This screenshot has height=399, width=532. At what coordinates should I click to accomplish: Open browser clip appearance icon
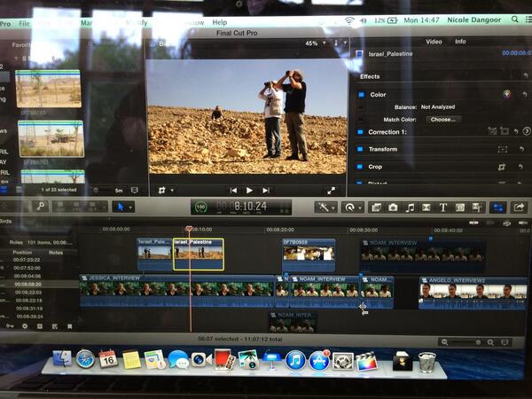click(135, 190)
